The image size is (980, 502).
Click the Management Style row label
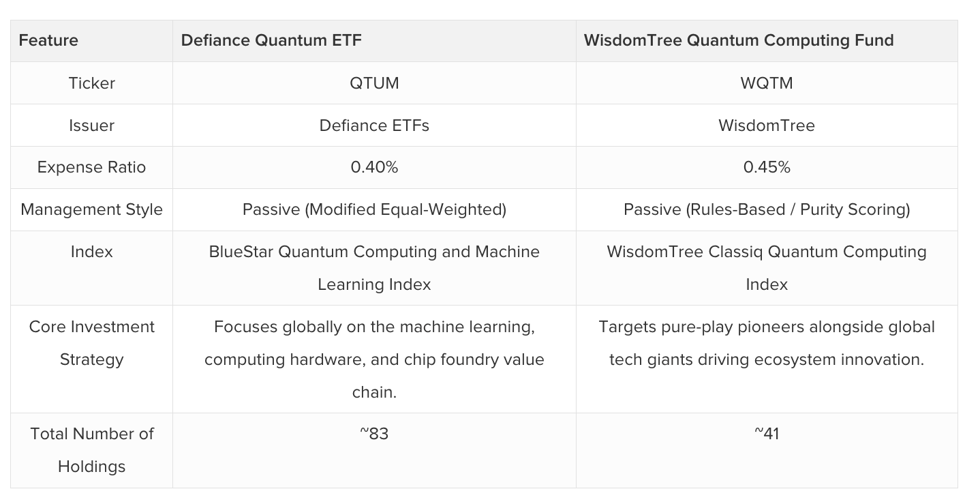[91, 209]
